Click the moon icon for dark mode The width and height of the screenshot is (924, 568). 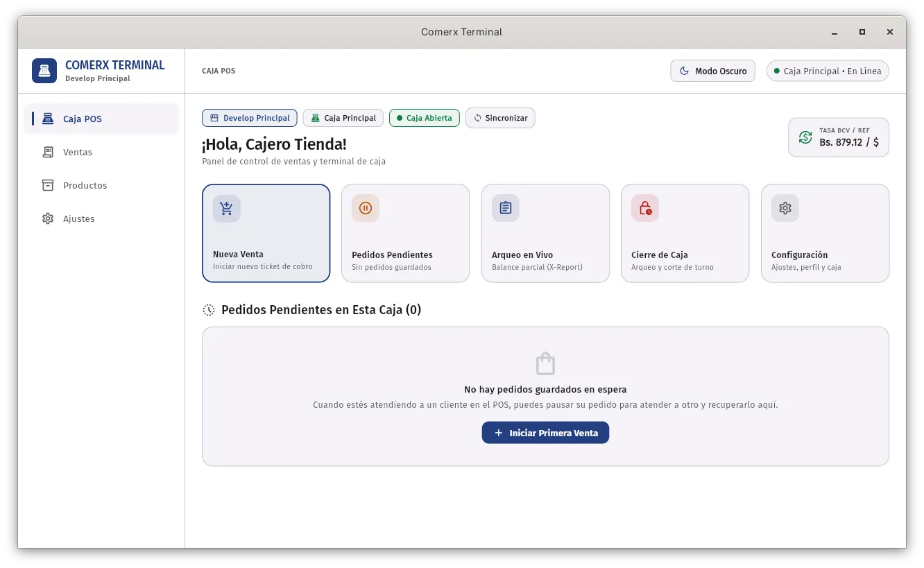click(685, 71)
